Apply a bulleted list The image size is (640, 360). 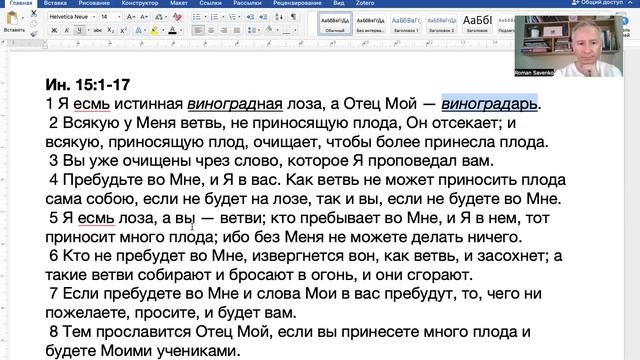[196, 17]
